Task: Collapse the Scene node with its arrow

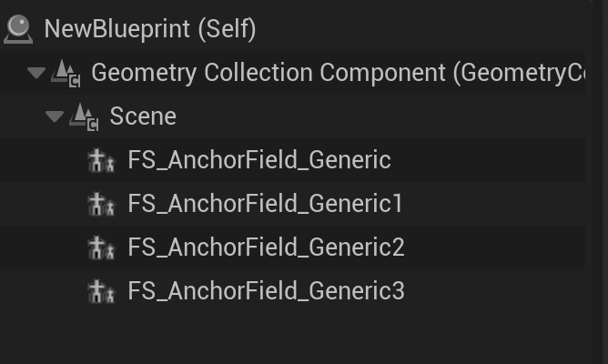Action: coord(55,116)
